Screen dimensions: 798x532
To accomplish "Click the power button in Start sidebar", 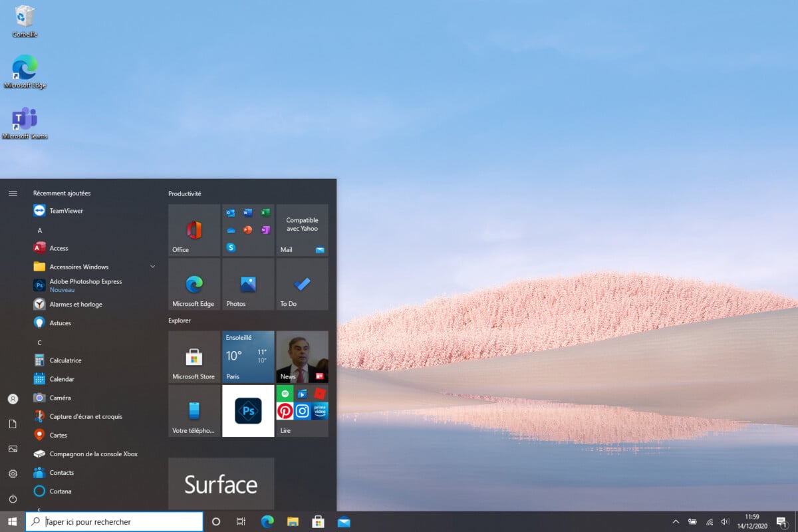I will click(13, 499).
